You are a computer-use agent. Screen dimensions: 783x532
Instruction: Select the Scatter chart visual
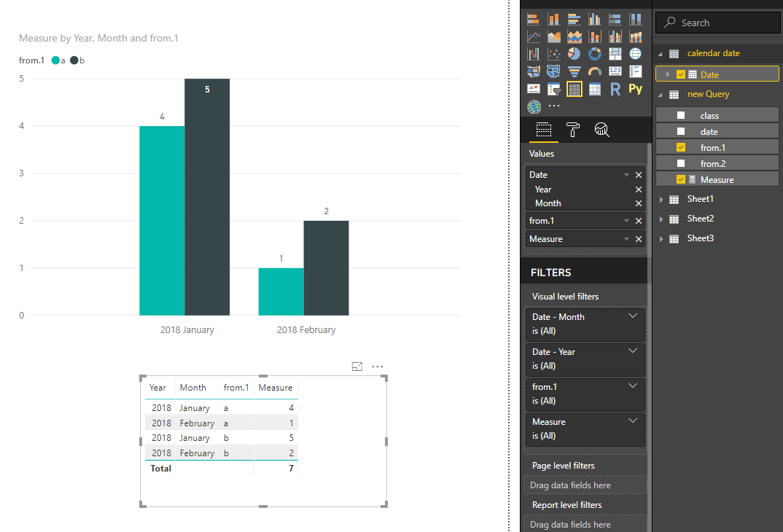(554, 54)
